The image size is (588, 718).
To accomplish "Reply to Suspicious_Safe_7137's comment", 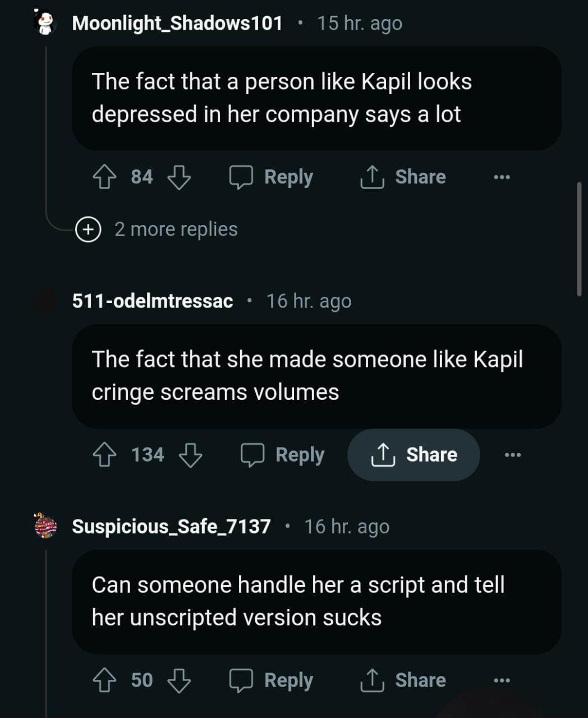I will pyautogui.click(x=272, y=680).
